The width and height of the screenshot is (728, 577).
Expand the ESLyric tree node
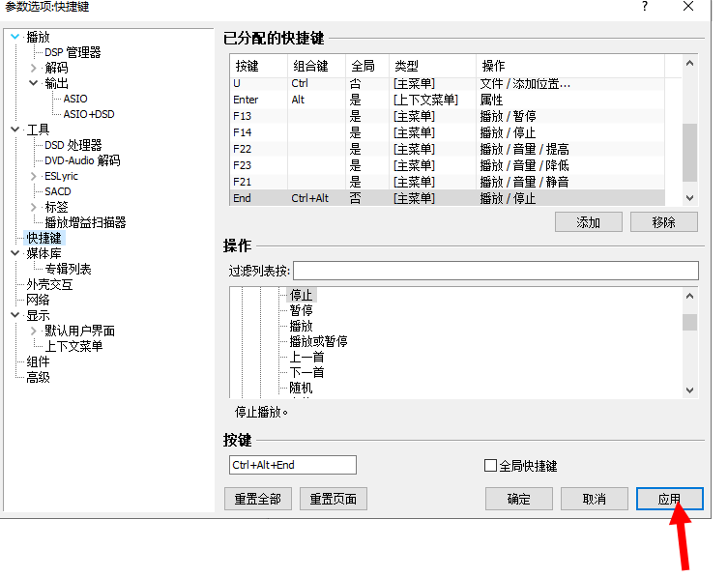coord(34,177)
